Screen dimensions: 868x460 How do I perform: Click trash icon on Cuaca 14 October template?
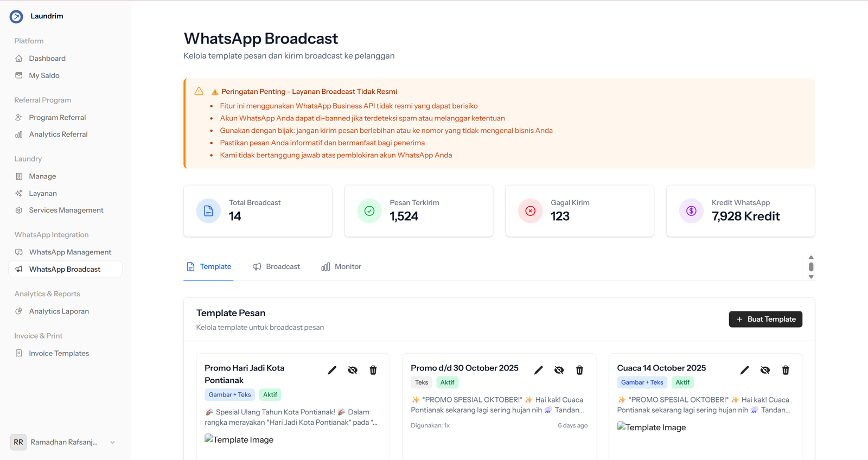point(786,370)
